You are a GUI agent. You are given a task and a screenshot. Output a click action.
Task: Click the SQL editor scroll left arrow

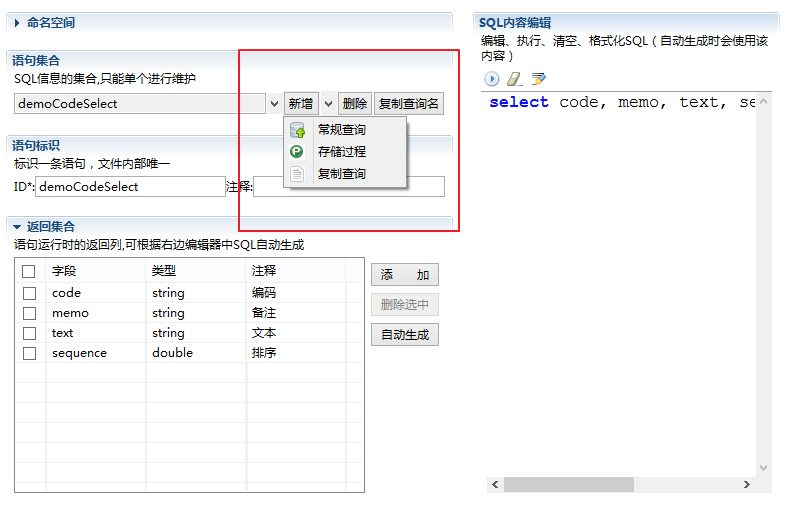[495, 484]
